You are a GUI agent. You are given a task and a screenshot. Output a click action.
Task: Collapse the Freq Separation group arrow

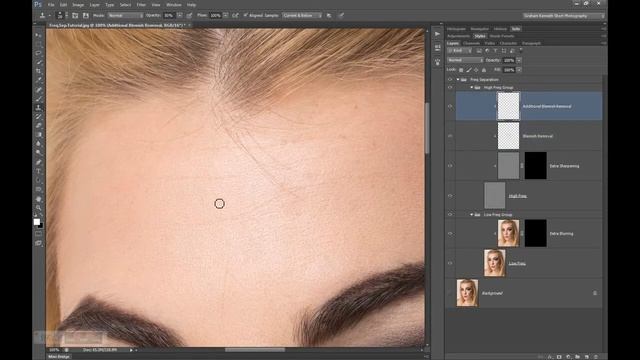[458, 80]
